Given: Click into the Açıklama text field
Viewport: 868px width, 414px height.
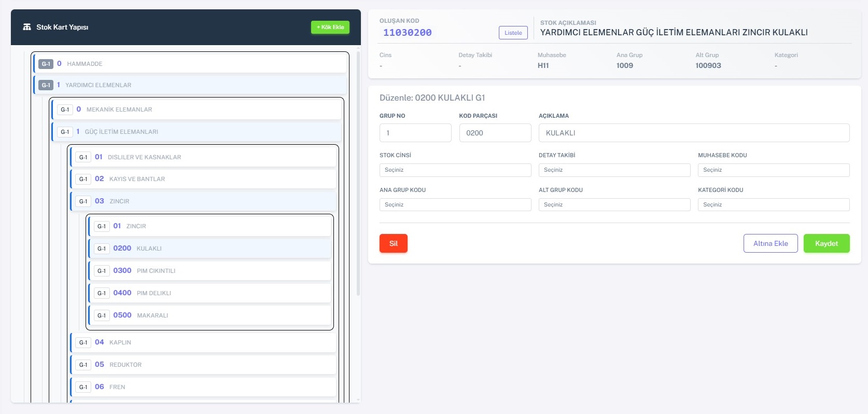Looking at the screenshot, I should point(693,133).
